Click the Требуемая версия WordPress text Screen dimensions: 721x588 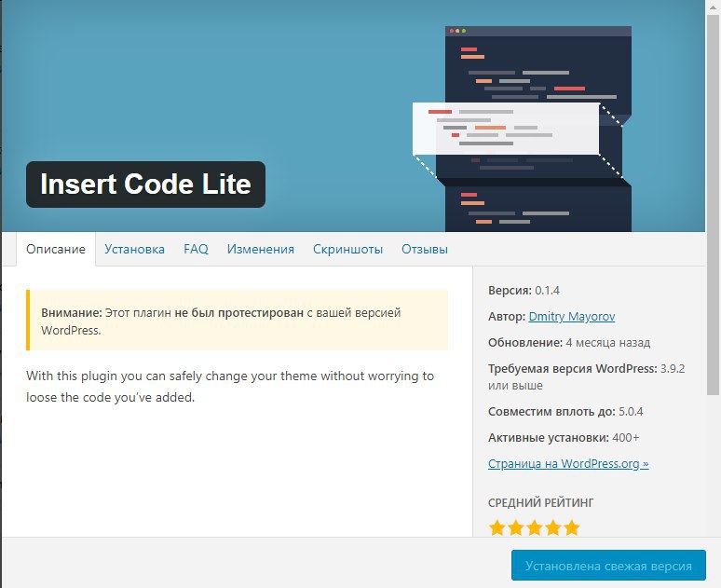586,376
